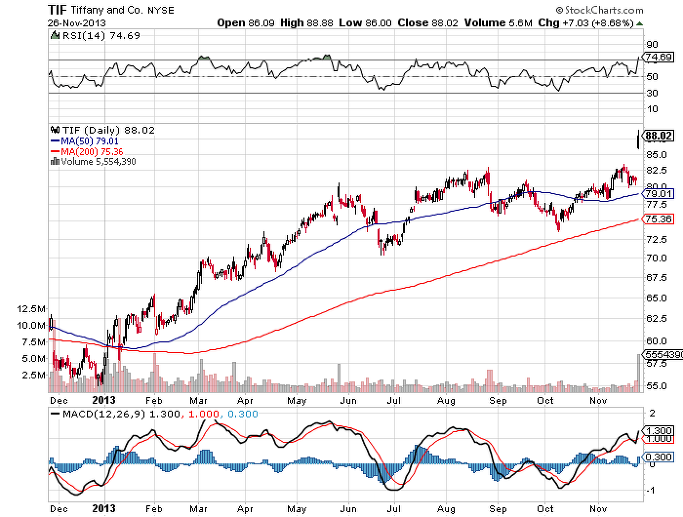This screenshot has width=683, height=517.
Task: Click the -1 label on the MACD axis
Action: pos(651,491)
